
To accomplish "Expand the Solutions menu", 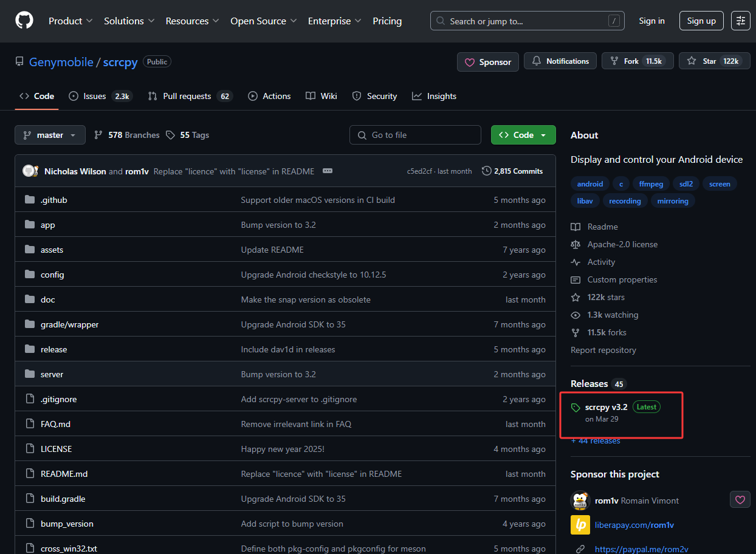I will (129, 21).
